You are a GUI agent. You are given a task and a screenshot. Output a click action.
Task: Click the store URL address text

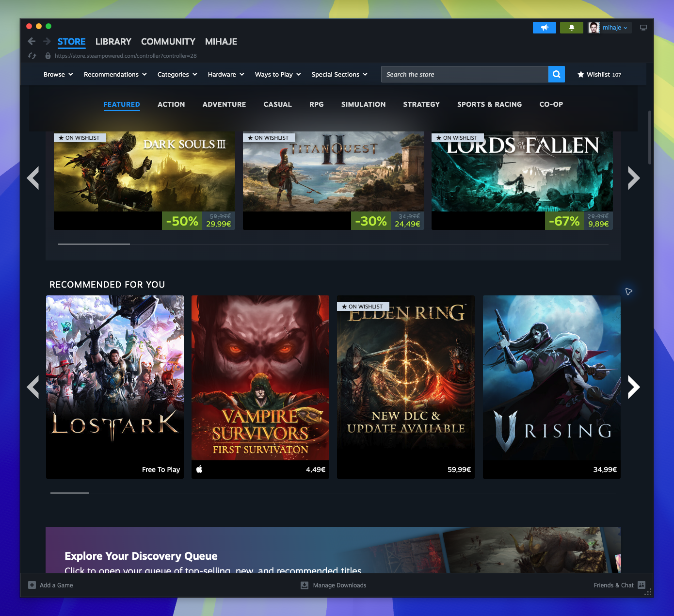point(126,56)
